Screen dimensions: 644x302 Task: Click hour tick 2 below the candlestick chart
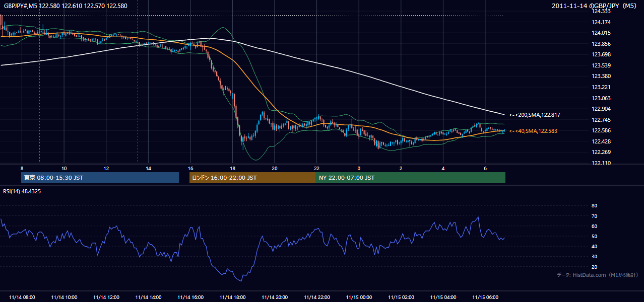[x=401, y=168]
